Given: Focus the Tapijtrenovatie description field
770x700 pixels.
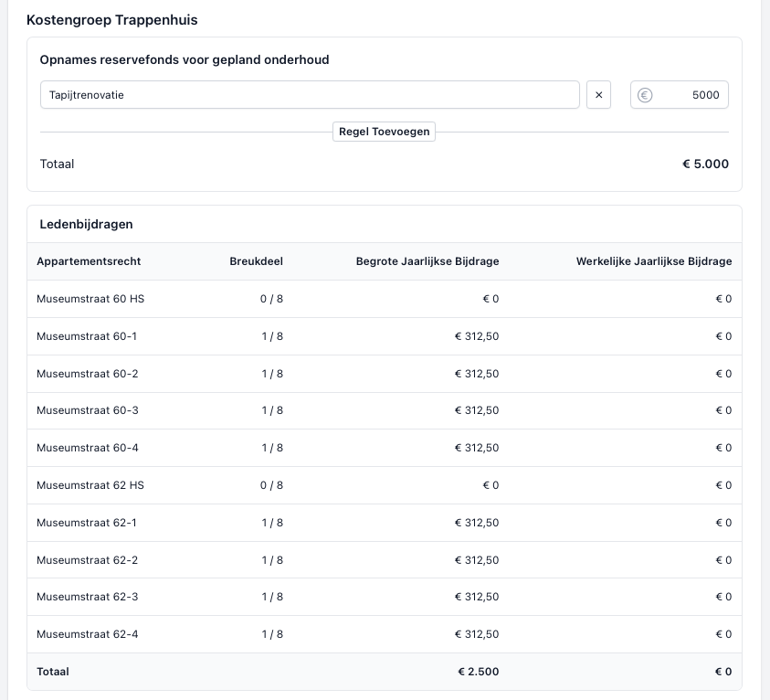Looking at the screenshot, I should 309,95.
